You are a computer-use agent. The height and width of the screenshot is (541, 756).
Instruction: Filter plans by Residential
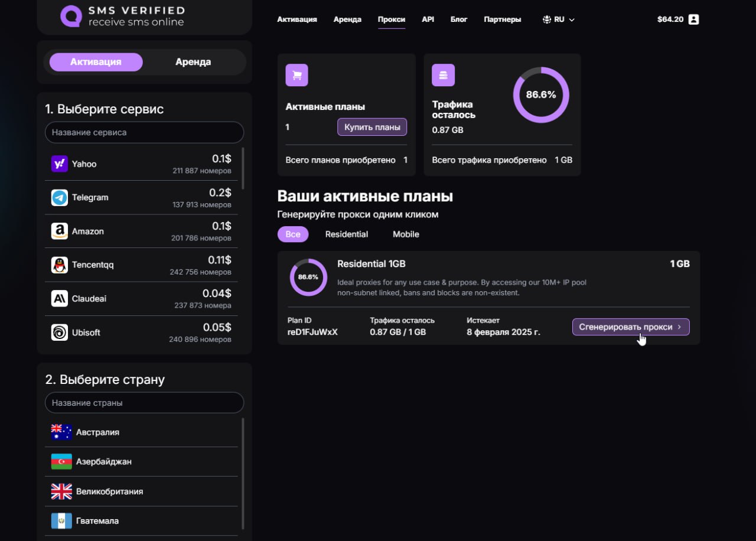click(346, 234)
